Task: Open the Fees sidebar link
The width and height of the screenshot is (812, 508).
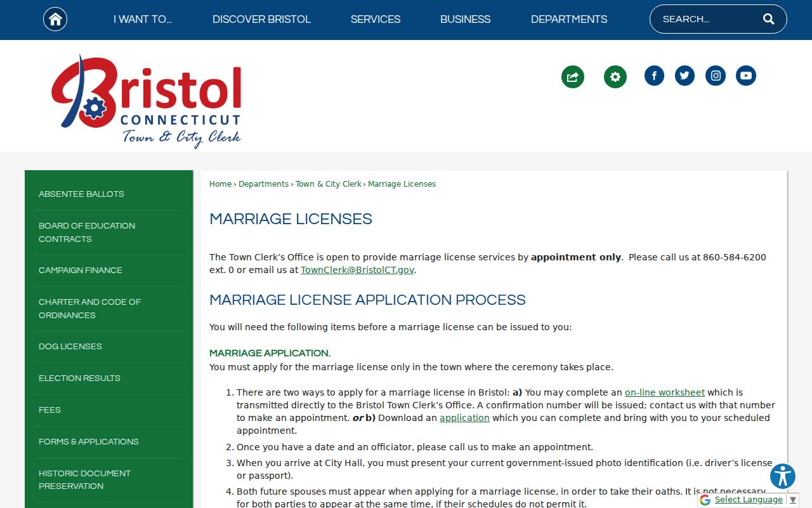Action: coord(108,410)
